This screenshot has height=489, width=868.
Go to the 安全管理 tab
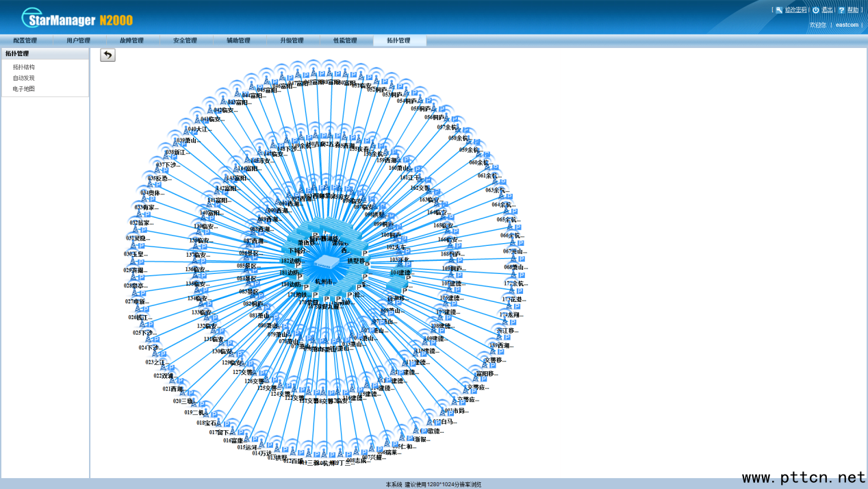click(185, 41)
